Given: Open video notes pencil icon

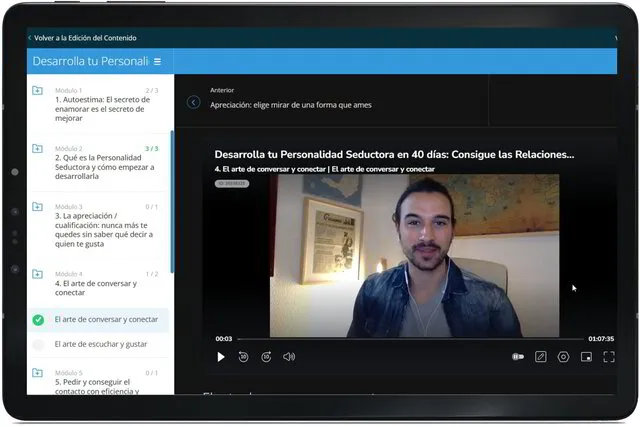Looking at the screenshot, I should tap(541, 357).
